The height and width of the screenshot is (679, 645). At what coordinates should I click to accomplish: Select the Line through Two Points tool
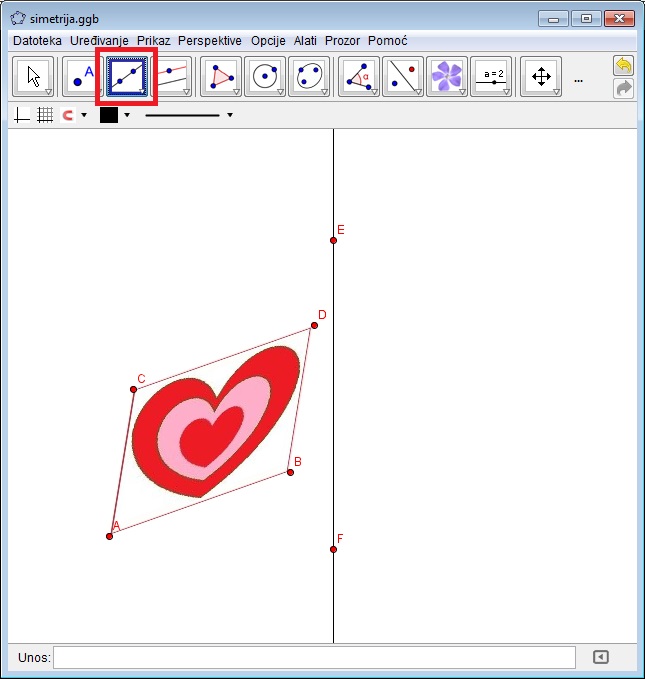127,76
